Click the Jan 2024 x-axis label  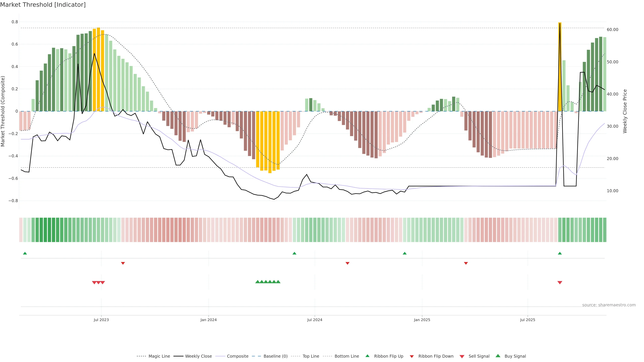pos(208,320)
